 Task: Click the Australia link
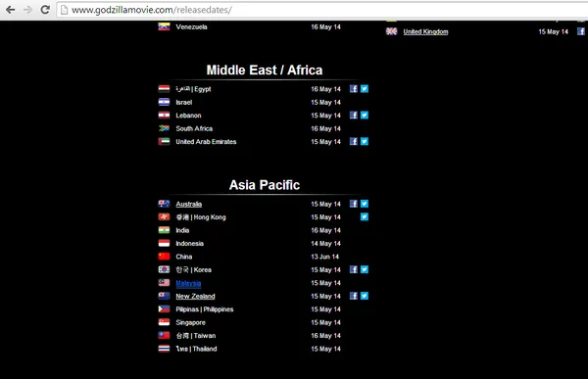click(x=188, y=204)
